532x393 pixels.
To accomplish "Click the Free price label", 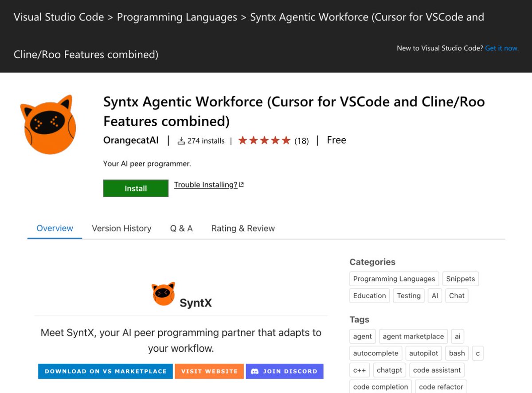I will pyautogui.click(x=336, y=140).
